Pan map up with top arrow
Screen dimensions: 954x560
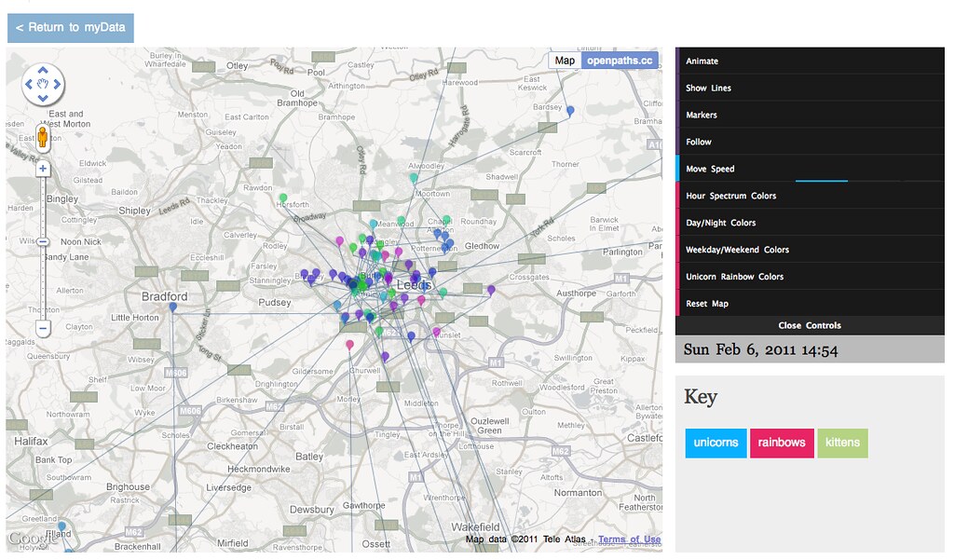(x=43, y=70)
